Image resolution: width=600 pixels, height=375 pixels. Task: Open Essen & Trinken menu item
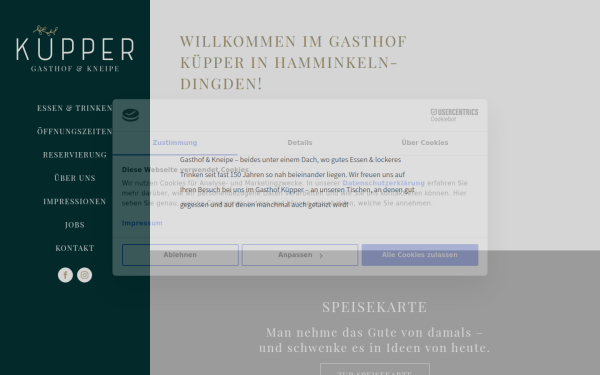coord(75,108)
